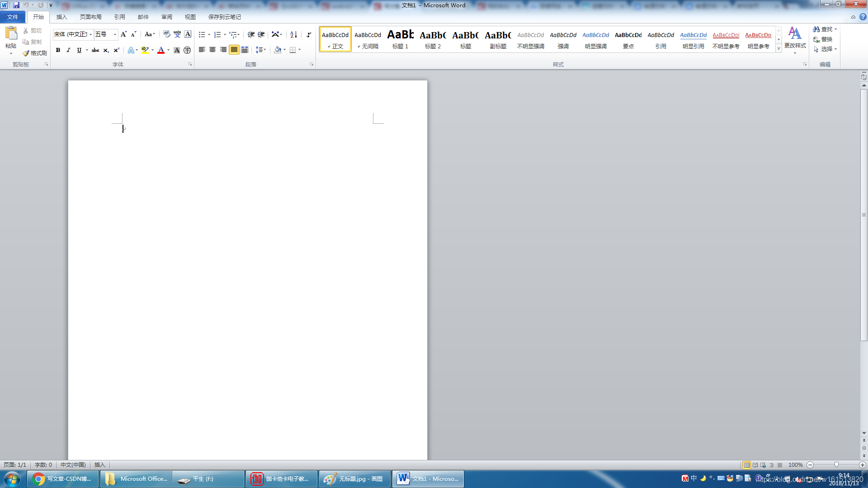Apply the Heading 1 (标题 1) style

(x=400, y=39)
